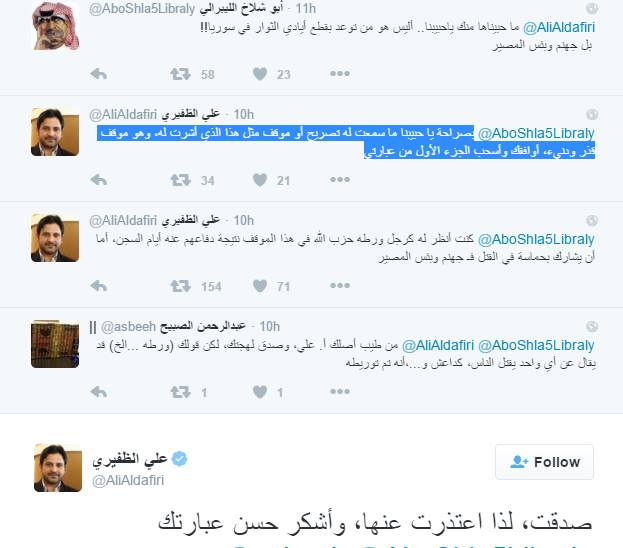Reply to the asbeeh tweet

[99, 392]
